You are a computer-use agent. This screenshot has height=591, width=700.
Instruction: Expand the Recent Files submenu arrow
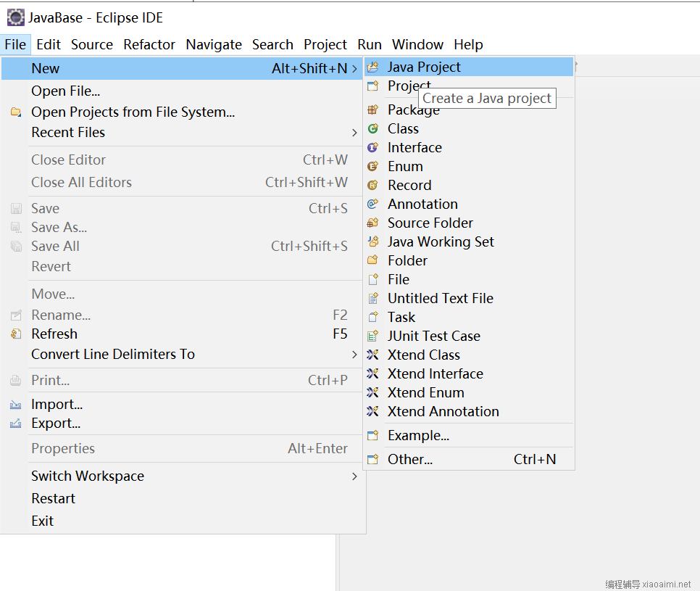(x=354, y=133)
